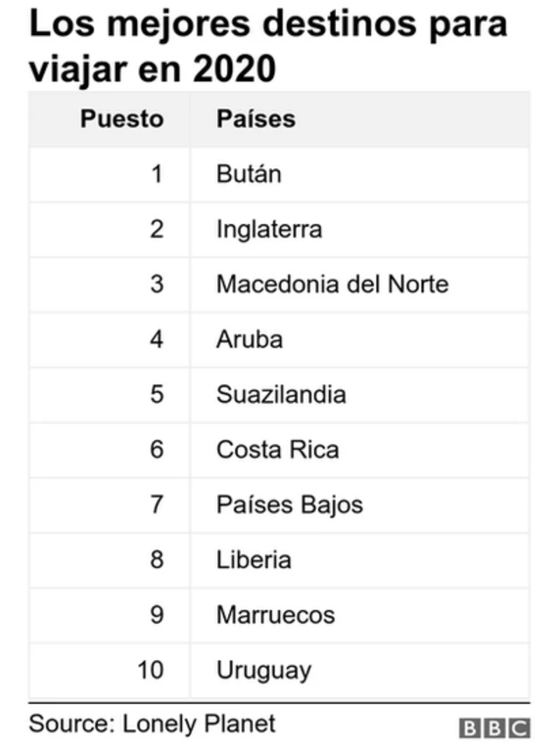Click the Source: Lonely Planet text
This screenshot has height=746, width=560.
point(152,724)
